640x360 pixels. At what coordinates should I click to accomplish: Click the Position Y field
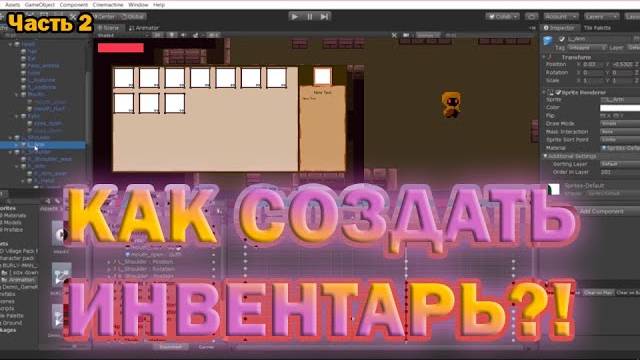point(624,64)
